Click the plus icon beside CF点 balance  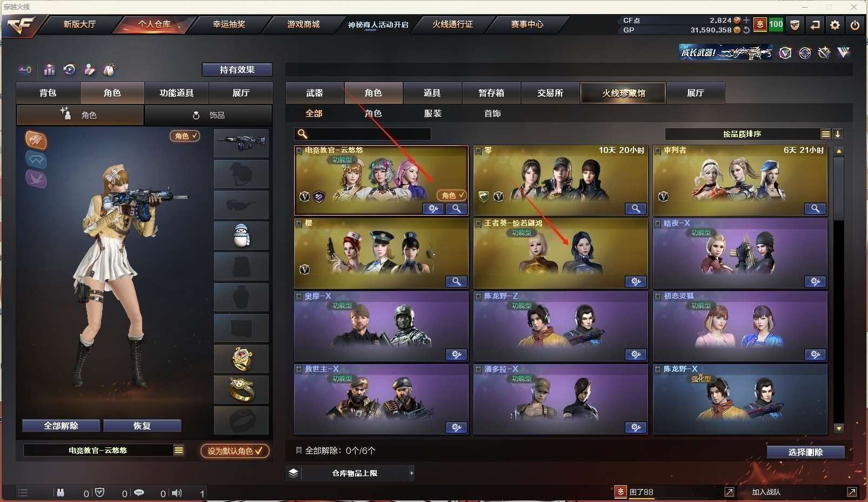746,20
